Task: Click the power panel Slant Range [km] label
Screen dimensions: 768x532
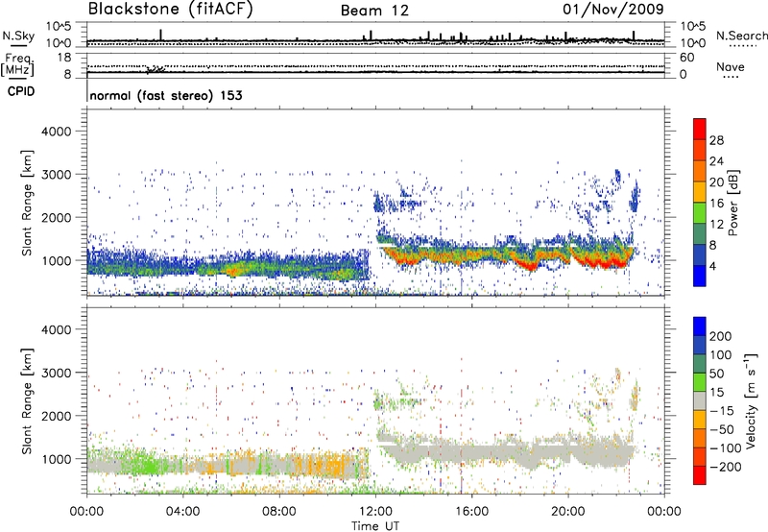Action: coord(27,203)
